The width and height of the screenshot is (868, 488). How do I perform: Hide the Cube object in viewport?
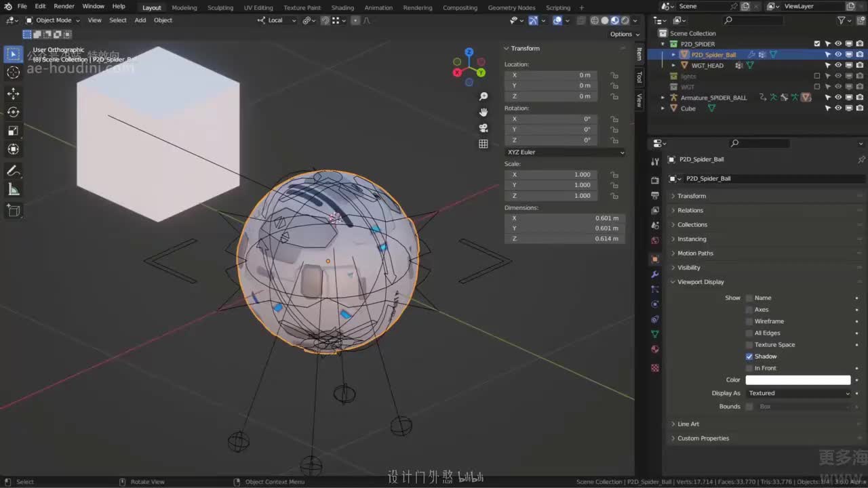pos(838,108)
